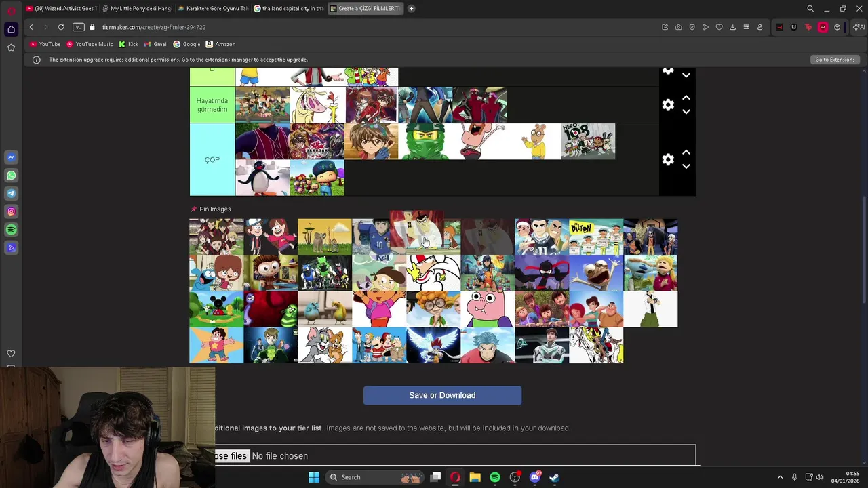
Task: Open Instagram in Opera sidebar
Action: (x=11, y=211)
